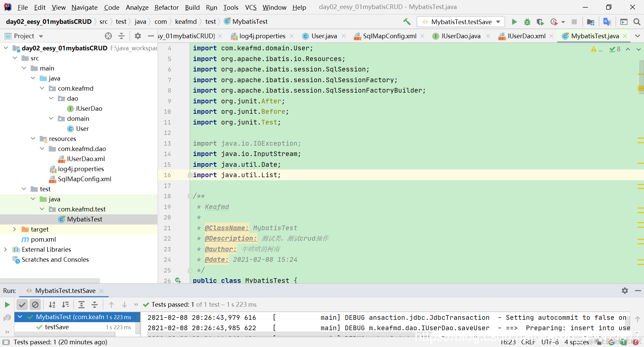This screenshot has width=644, height=347.
Task: Collapse the resources folder node
Action: click(33, 139)
